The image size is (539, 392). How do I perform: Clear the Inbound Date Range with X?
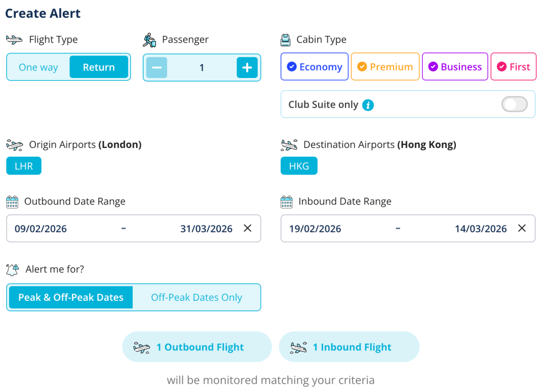[522, 228]
